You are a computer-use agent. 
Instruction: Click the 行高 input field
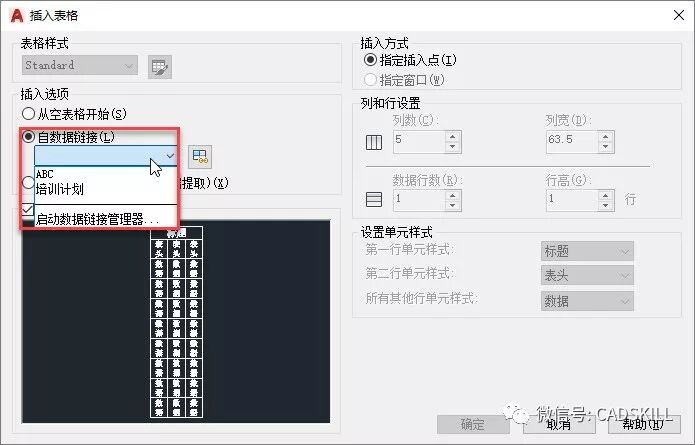(x=572, y=200)
